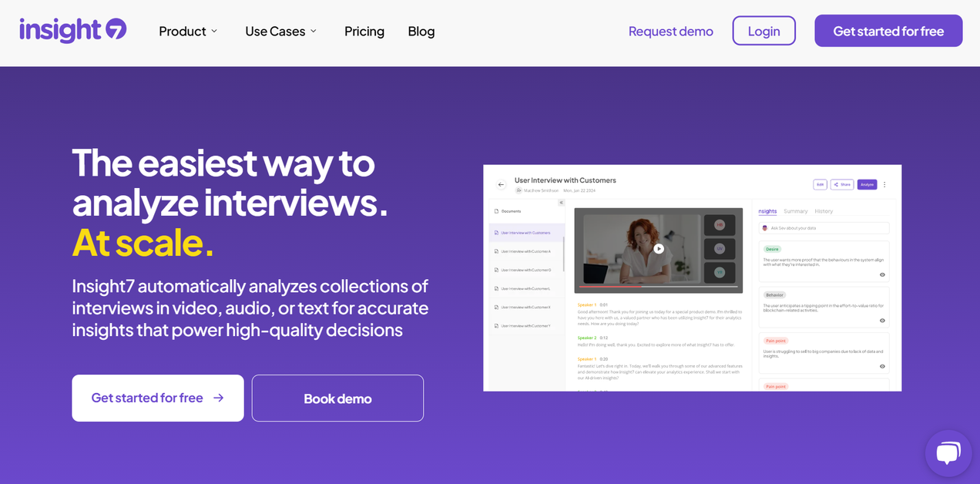980x484 pixels.
Task: Expand the Use Cases dropdown menu
Action: (280, 31)
